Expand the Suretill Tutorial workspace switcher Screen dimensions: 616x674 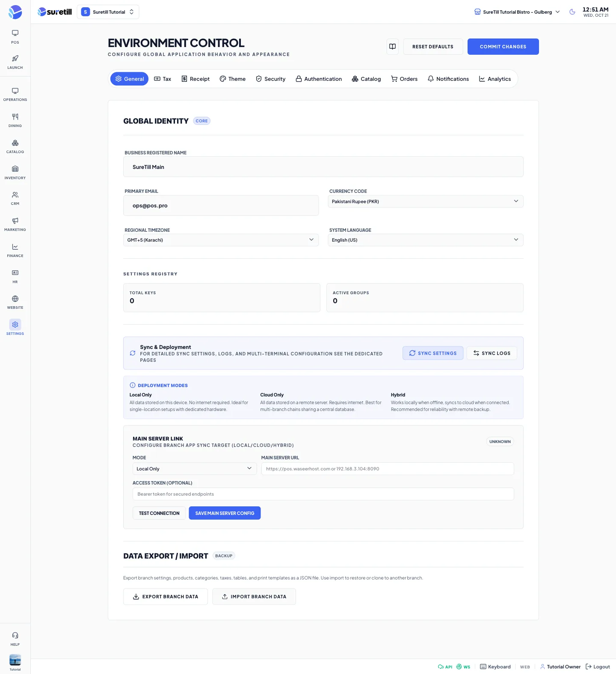point(108,12)
